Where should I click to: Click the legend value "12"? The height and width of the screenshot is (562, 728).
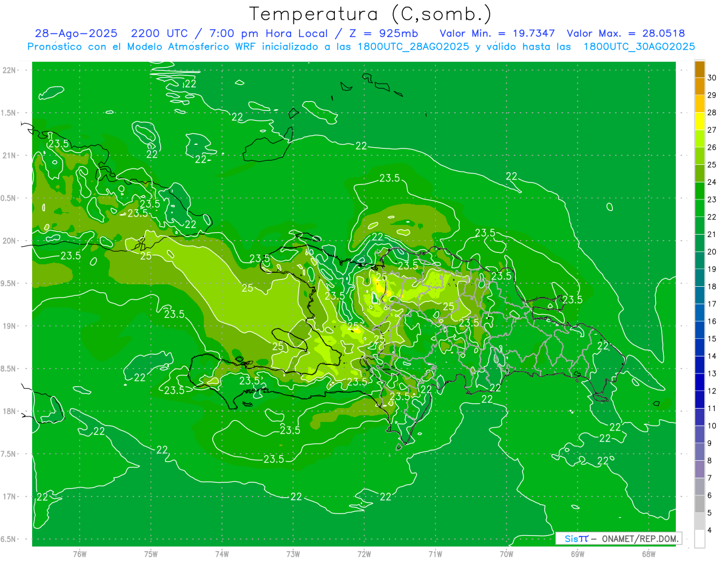(x=713, y=391)
